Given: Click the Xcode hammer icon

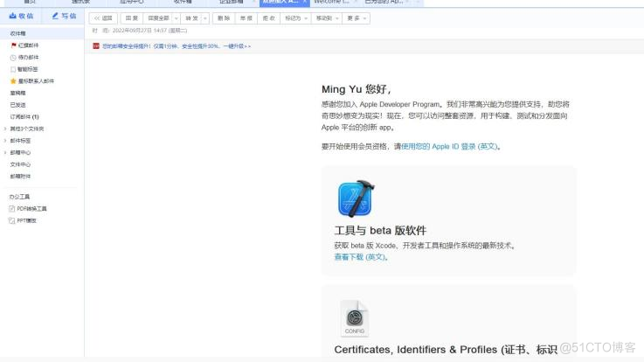Looking at the screenshot, I should 357,198.
